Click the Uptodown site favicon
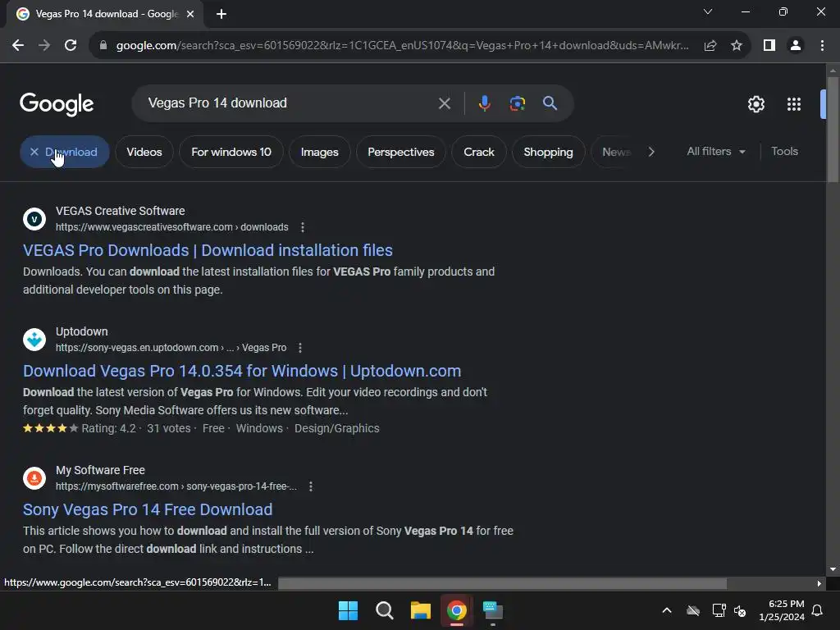Screen dimensions: 840x630 [34, 339]
